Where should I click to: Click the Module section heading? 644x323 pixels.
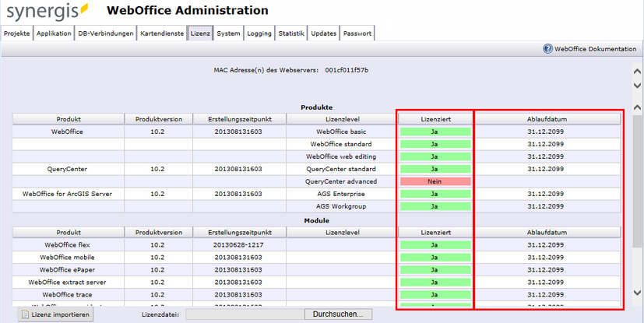pyautogui.click(x=317, y=221)
